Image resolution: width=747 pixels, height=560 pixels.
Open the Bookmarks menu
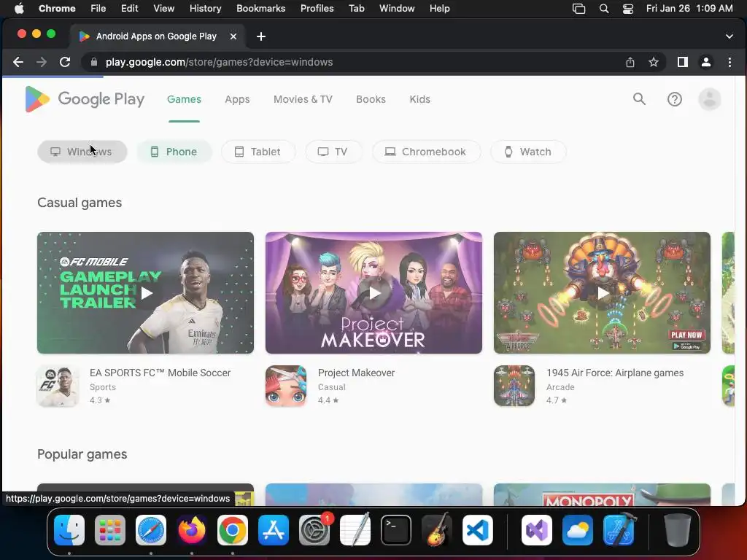coord(260,8)
